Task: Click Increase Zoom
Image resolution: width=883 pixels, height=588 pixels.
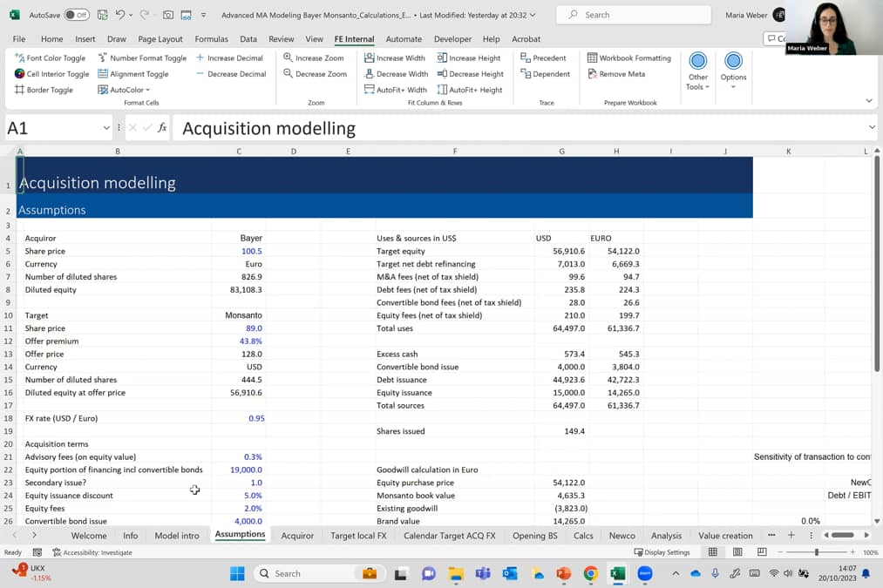Action: pos(314,58)
